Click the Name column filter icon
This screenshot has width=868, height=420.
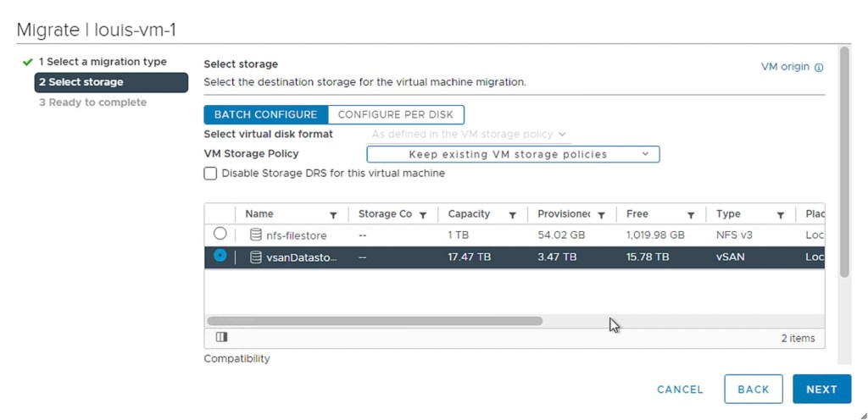[x=333, y=215]
